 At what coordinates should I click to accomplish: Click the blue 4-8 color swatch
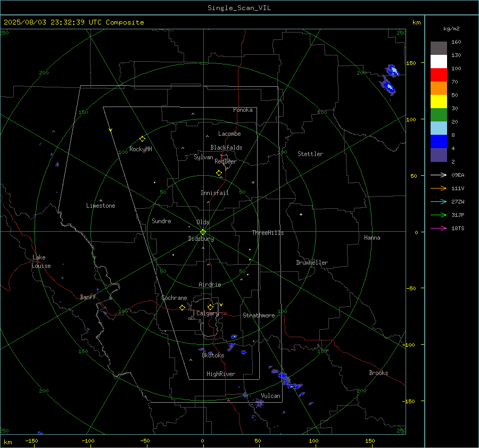[x=439, y=141]
